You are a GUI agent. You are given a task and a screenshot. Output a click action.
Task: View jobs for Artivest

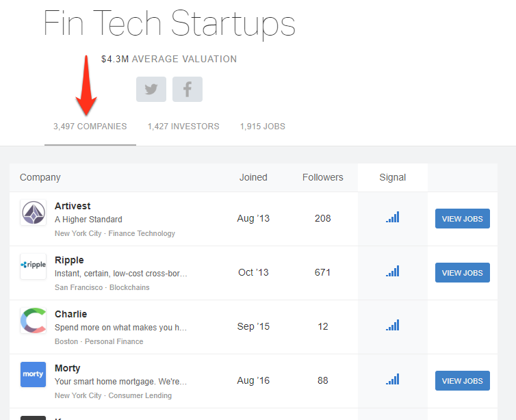point(463,219)
